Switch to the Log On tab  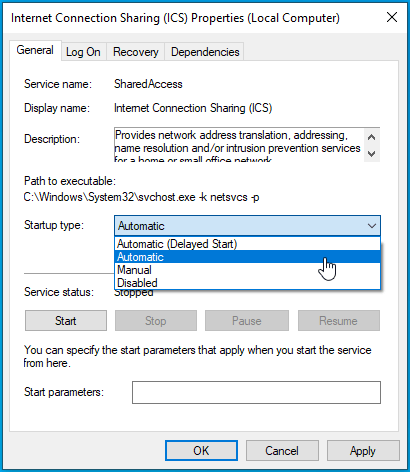[x=83, y=52]
